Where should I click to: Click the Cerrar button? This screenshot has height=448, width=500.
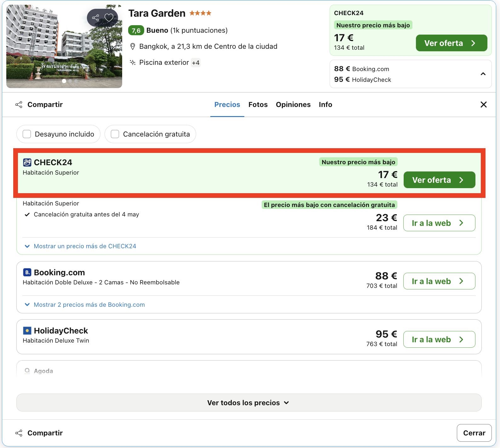coord(474,433)
